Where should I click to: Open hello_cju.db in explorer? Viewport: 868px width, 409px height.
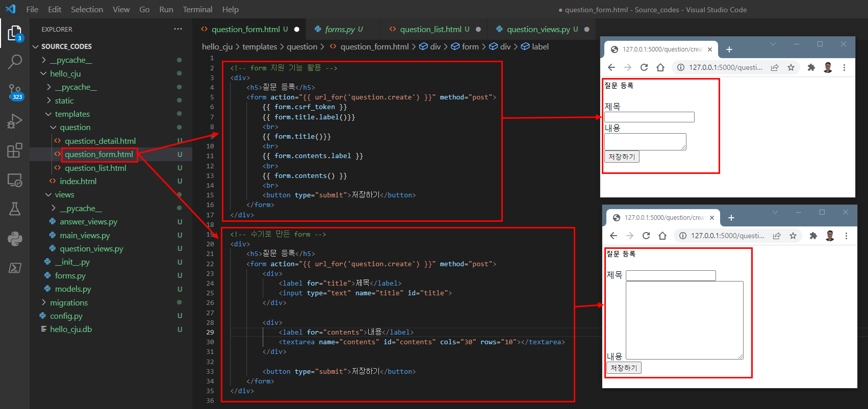click(x=71, y=329)
